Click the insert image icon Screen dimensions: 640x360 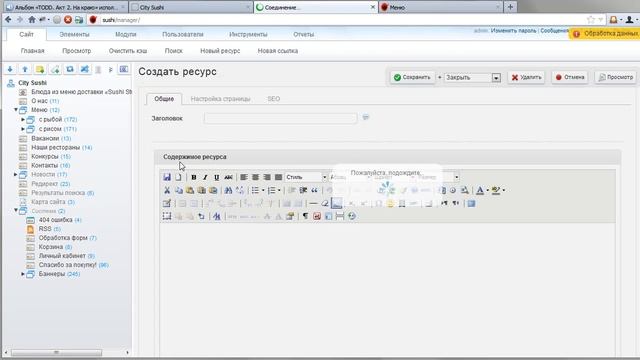click(x=337, y=203)
